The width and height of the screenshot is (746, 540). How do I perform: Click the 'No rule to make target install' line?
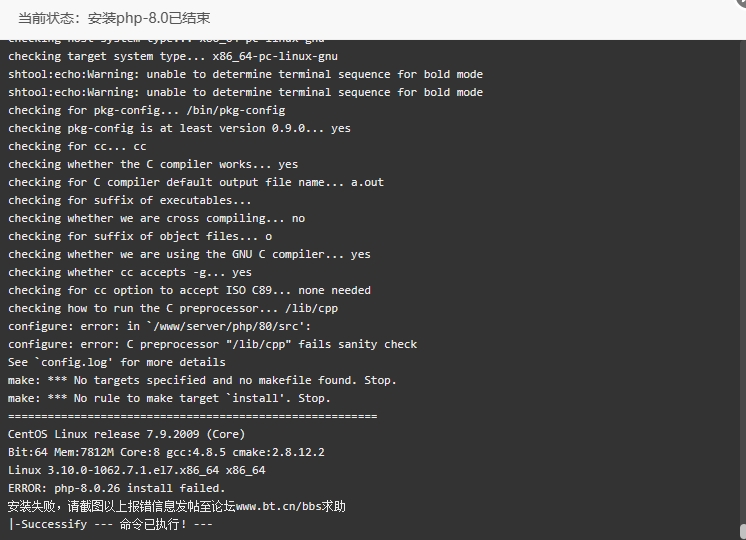point(169,399)
